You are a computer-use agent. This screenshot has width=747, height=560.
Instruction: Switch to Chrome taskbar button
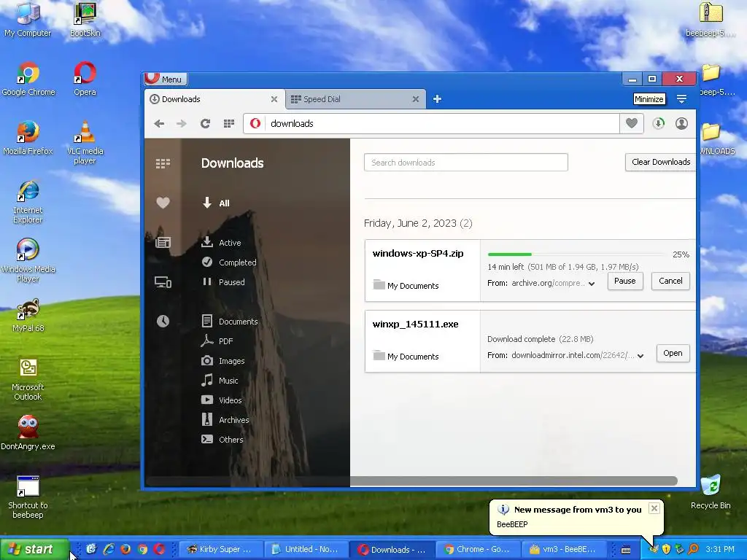(479, 549)
